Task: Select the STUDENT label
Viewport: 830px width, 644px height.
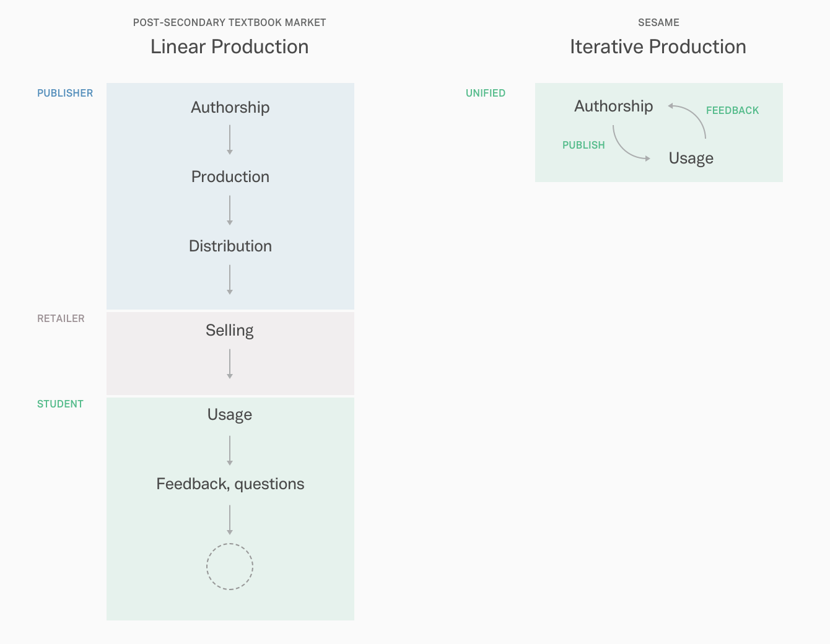Action: (60, 404)
